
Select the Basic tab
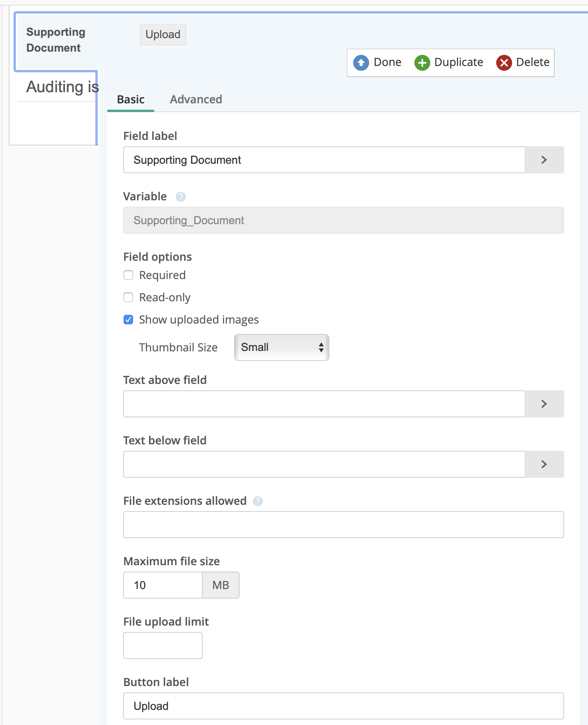pyautogui.click(x=131, y=99)
